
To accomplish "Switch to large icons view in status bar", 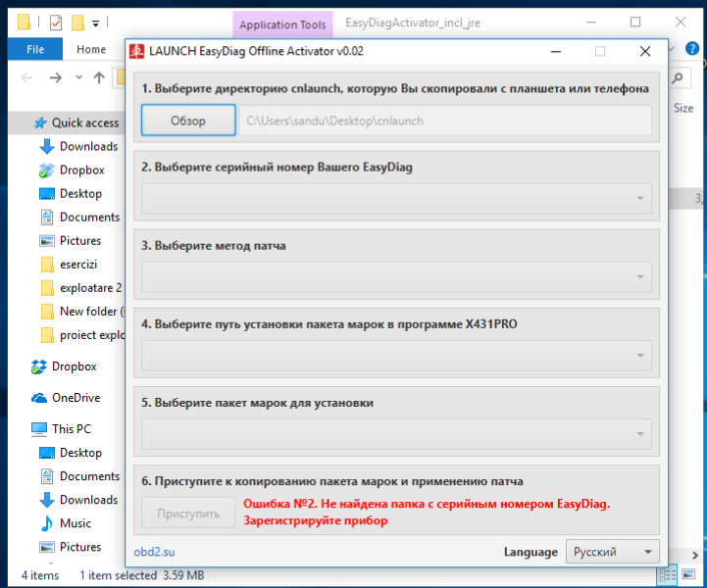I will point(689,575).
